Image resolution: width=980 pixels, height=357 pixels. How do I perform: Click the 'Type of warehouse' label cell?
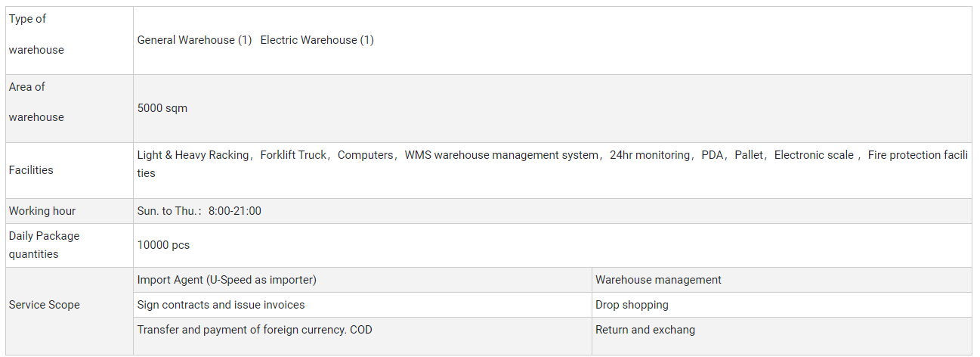36,35
